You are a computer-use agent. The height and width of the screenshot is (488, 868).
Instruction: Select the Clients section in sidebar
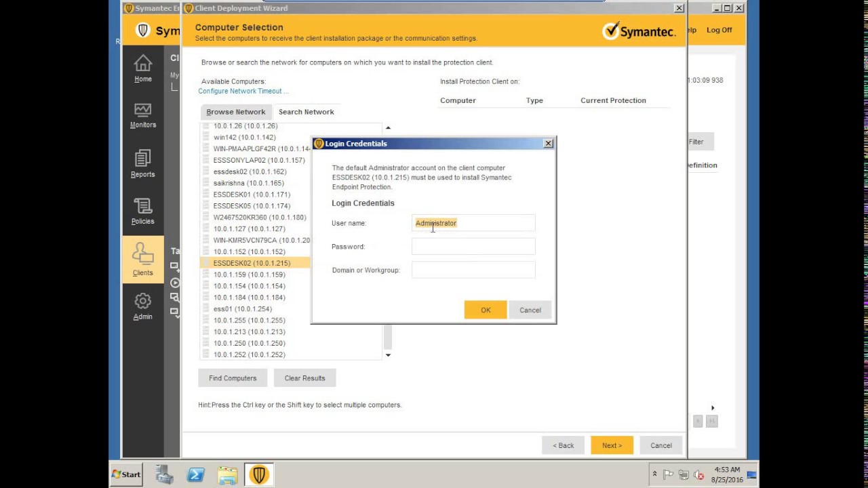(142, 260)
